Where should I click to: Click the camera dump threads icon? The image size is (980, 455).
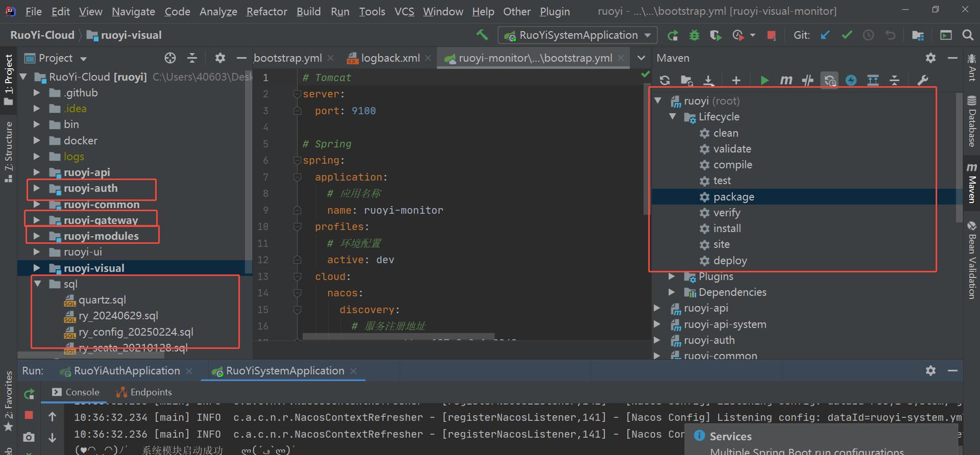(29, 437)
